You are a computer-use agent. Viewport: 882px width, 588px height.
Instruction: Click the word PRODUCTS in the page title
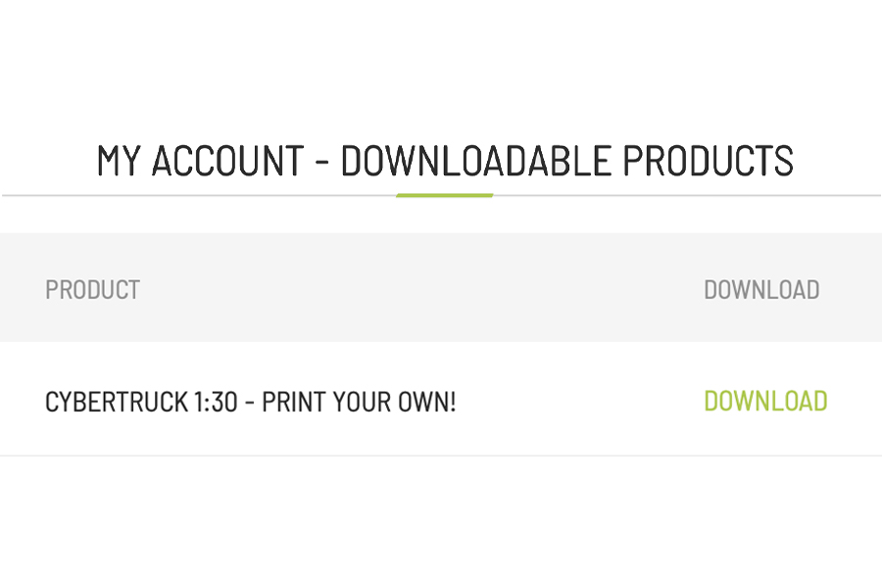709,161
